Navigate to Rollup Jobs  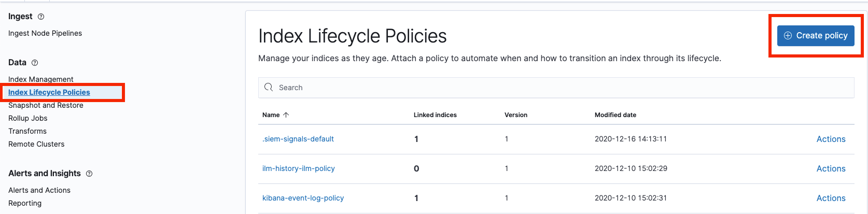tap(28, 118)
